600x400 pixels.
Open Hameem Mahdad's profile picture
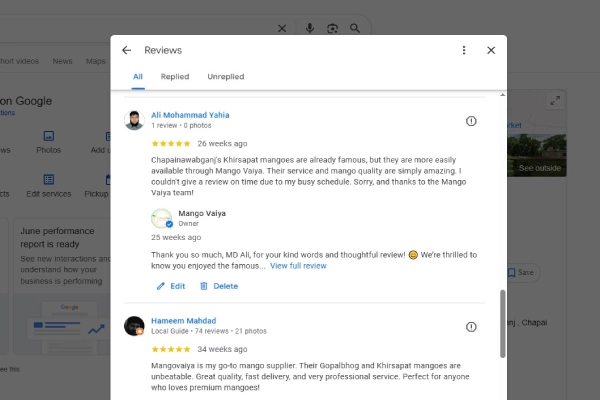click(134, 326)
